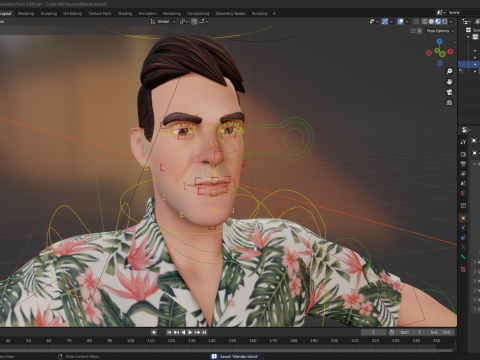The width and height of the screenshot is (480, 360).
Task: Jump to the timeline start frame
Action: tap(169, 332)
